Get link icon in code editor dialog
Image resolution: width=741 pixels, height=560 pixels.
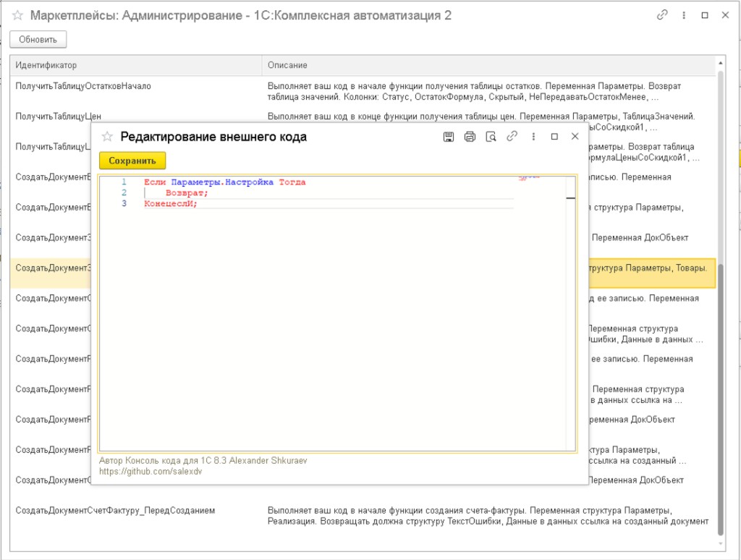pyautogui.click(x=512, y=137)
